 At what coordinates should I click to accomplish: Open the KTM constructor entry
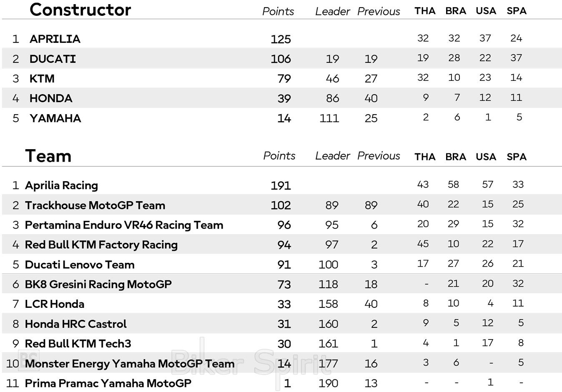coord(42,79)
